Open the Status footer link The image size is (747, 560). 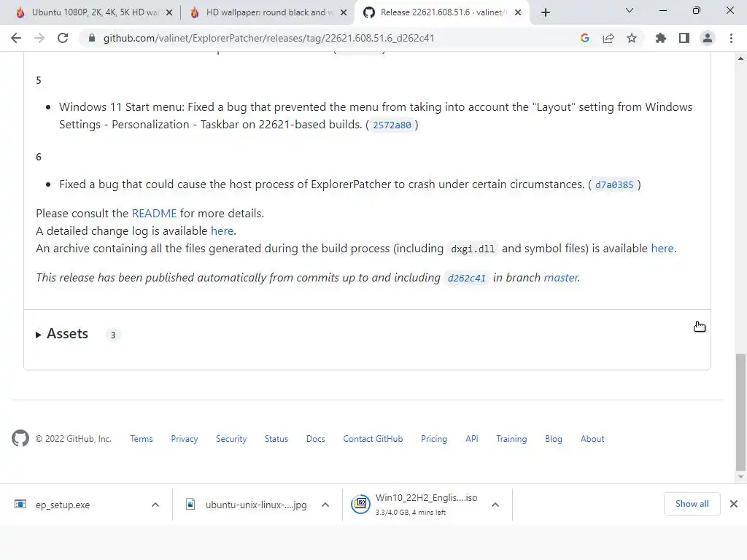coord(276,438)
